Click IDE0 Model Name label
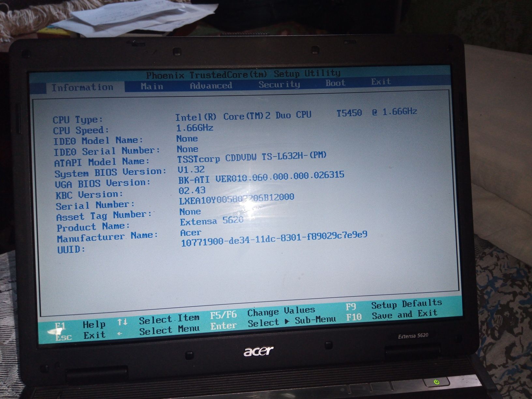Screen dimensions: 532x399 (x=98, y=140)
